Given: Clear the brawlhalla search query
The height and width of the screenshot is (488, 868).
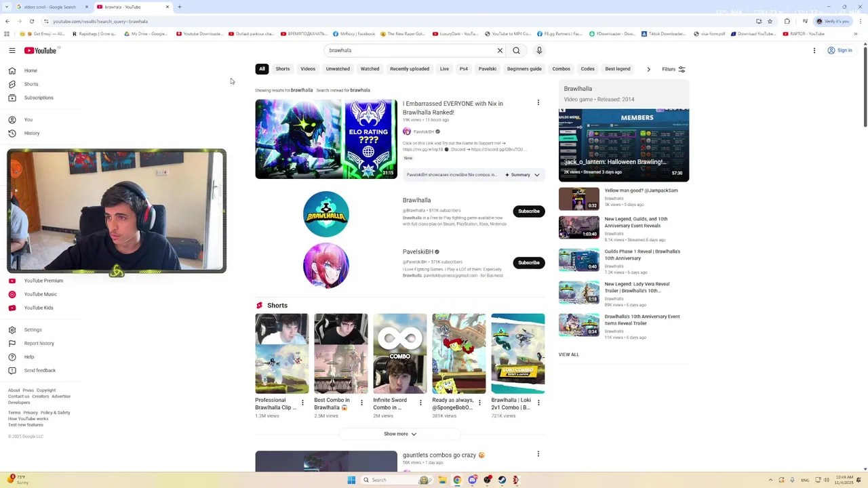Looking at the screenshot, I should point(500,50).
